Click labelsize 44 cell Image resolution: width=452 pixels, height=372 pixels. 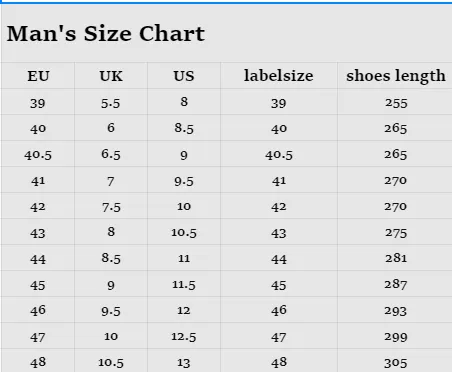(279, 258)
